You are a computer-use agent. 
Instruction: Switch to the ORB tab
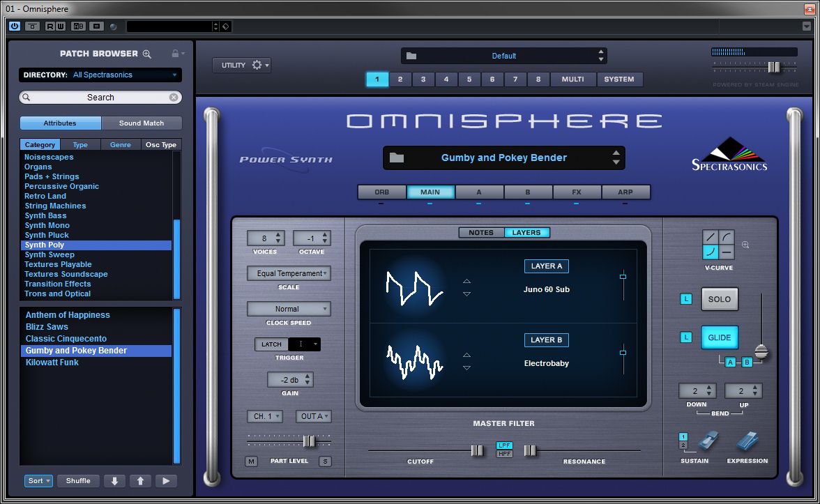point(382,192)
